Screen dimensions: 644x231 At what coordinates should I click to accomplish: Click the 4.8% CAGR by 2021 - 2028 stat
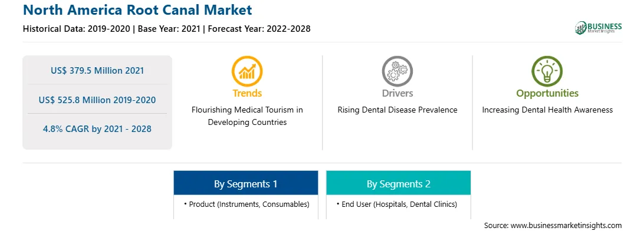(x=97, y=129)
